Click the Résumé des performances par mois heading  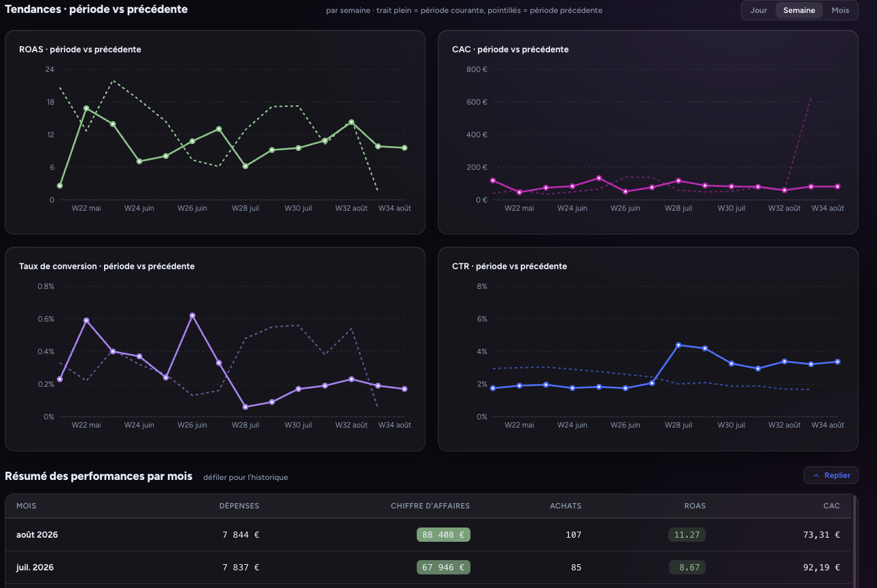click(x=99, y=477)
